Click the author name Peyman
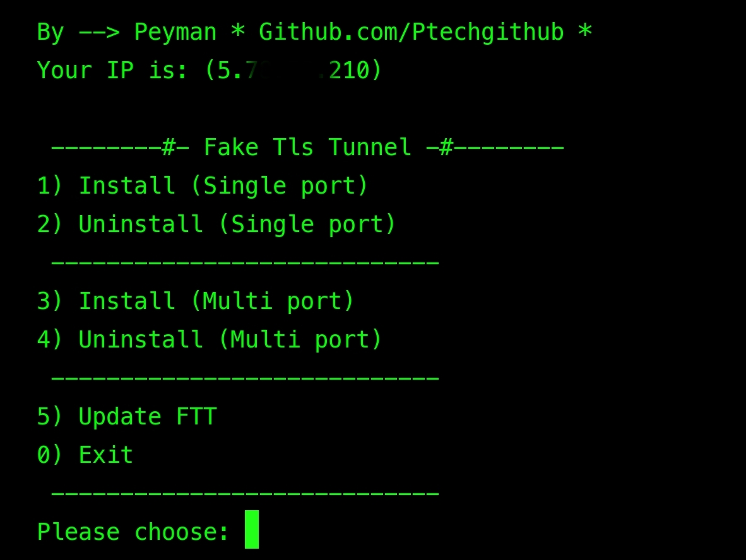The width and height of the screenshot is (746, 560). pos(175,33)
